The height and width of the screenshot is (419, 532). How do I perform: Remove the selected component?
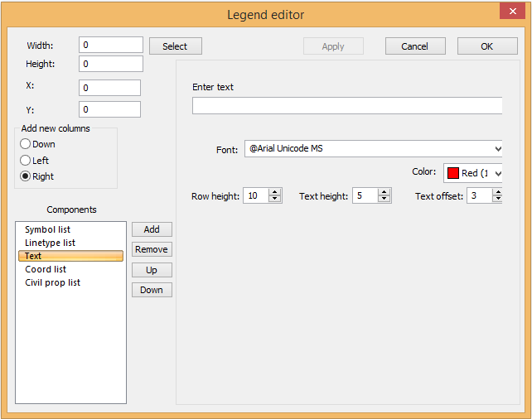tap(152, 249)
